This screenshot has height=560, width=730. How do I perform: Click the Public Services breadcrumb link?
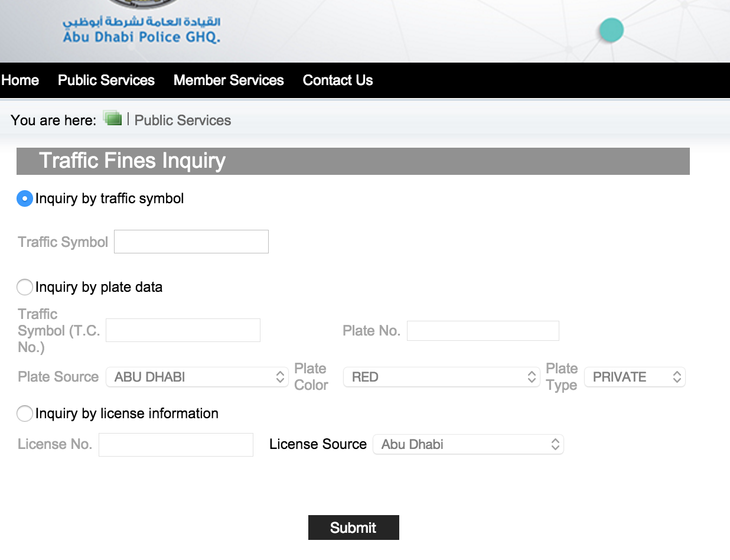pyautogui.click(x=182, y=120)
